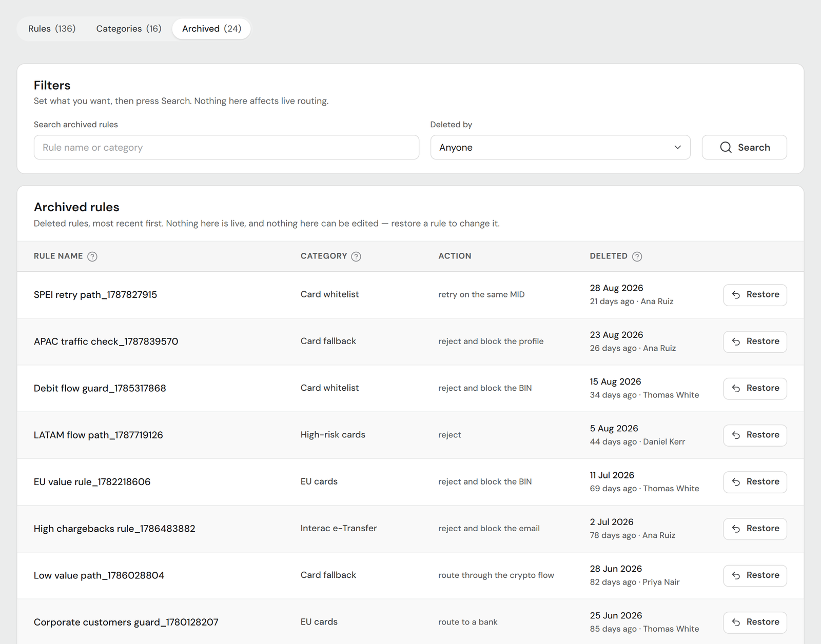Click rule name SPEI retry path_1787827915
Image resolution: width=821 pixels, height=644 pixels.
pyautogui.click(x=95, y=295)
